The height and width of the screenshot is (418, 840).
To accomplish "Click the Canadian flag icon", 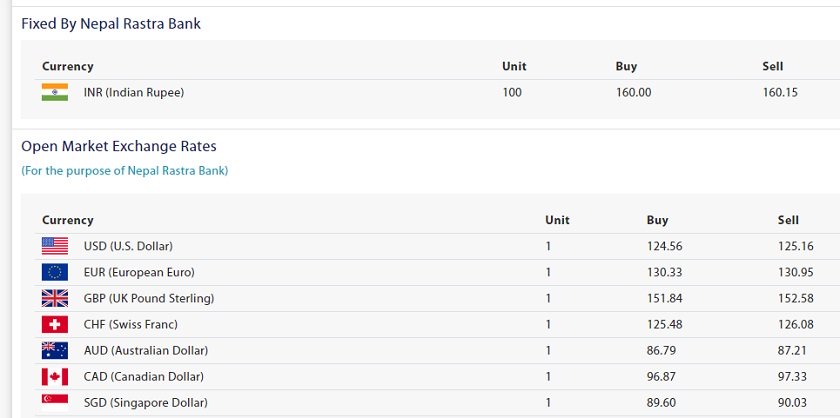I will tap(55, 377).
